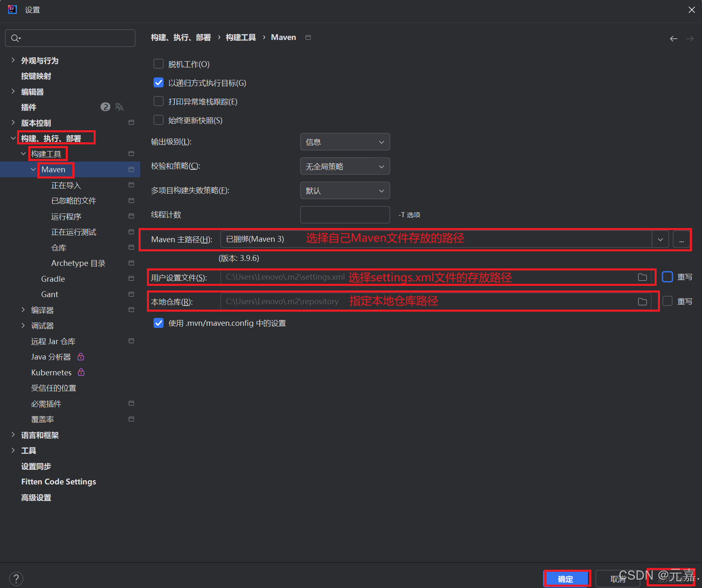
Task: Uncheck 使用 .mvn/maven.config 中的设置
Action: pos(159,323)
